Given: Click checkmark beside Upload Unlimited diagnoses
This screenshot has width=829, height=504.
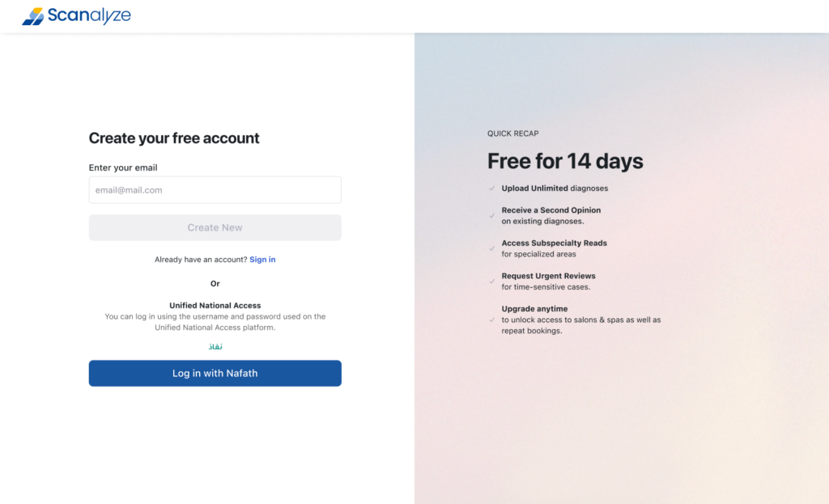Looking at the screenshot, I should coord(492,188).
